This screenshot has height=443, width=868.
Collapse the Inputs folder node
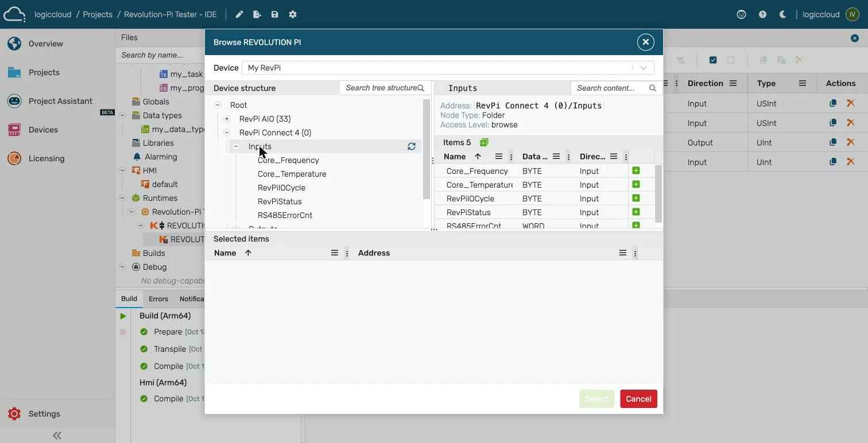click(x=236, y=146)
